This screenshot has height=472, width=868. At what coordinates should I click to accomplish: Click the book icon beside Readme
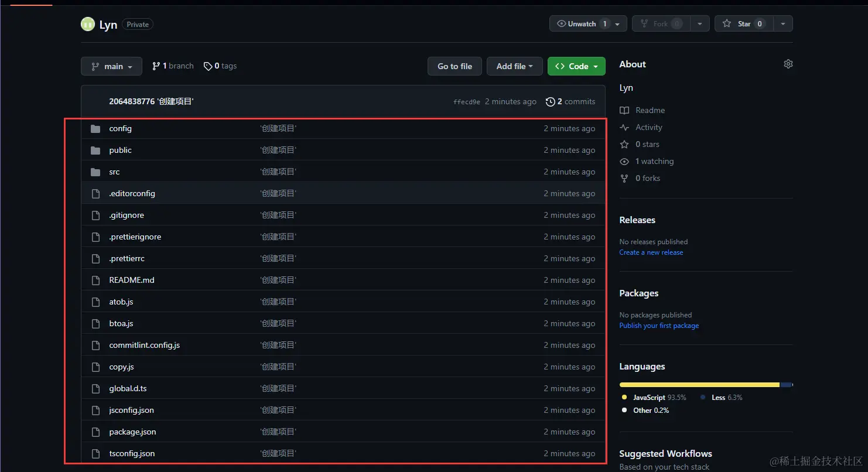pyautogui.click(x=624, y=110)
